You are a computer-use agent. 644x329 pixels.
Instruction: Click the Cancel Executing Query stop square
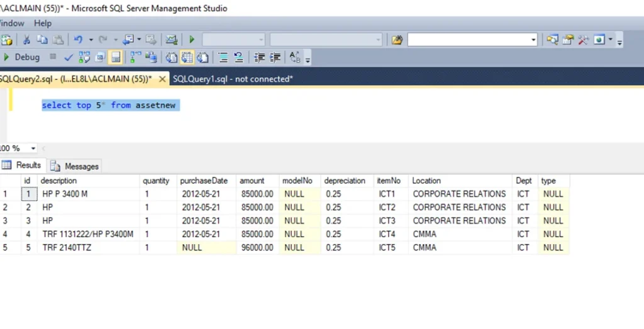click(x=53, y=57)
